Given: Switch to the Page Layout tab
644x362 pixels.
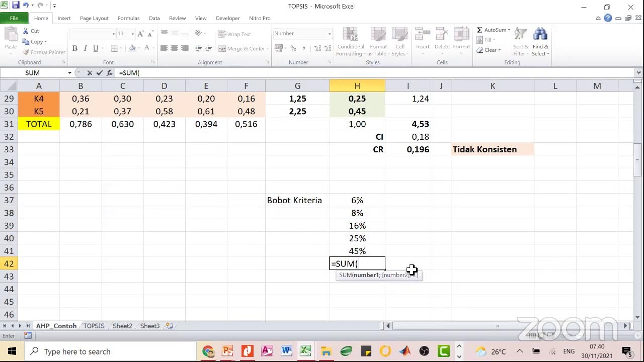Looking at the screenshot, I should point(94,18).
